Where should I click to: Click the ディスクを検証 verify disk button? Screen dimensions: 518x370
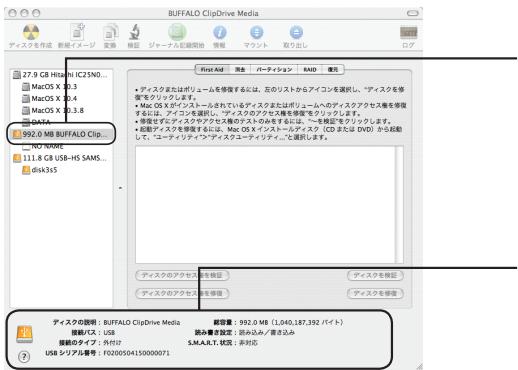coord(375,275)
